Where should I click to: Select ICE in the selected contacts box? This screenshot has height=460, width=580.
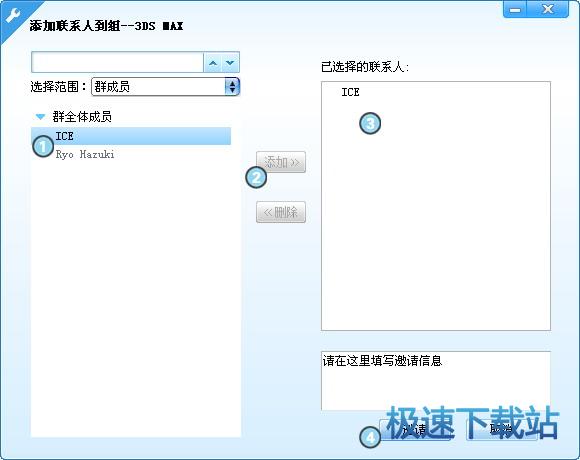[x=350, y=92]
